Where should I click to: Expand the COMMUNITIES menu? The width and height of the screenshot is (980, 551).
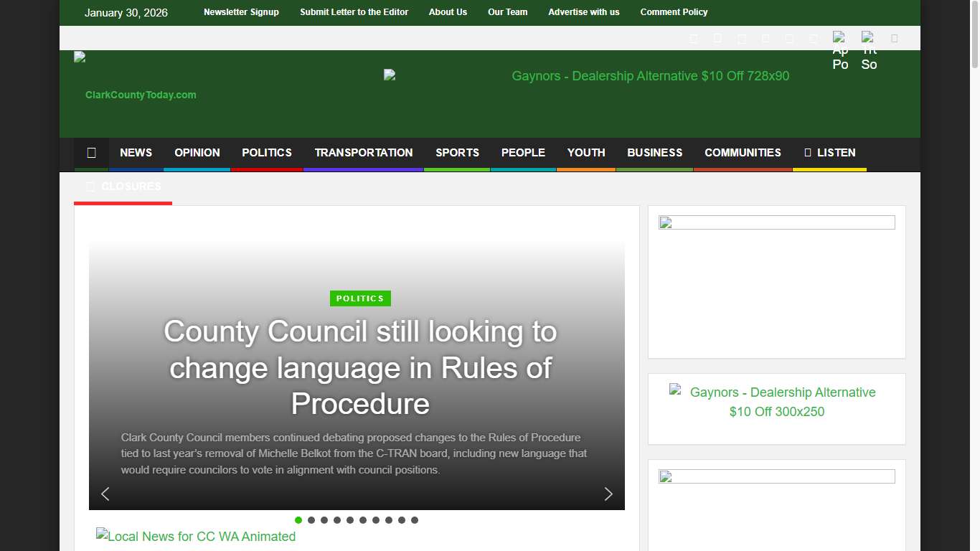point(743,153)
